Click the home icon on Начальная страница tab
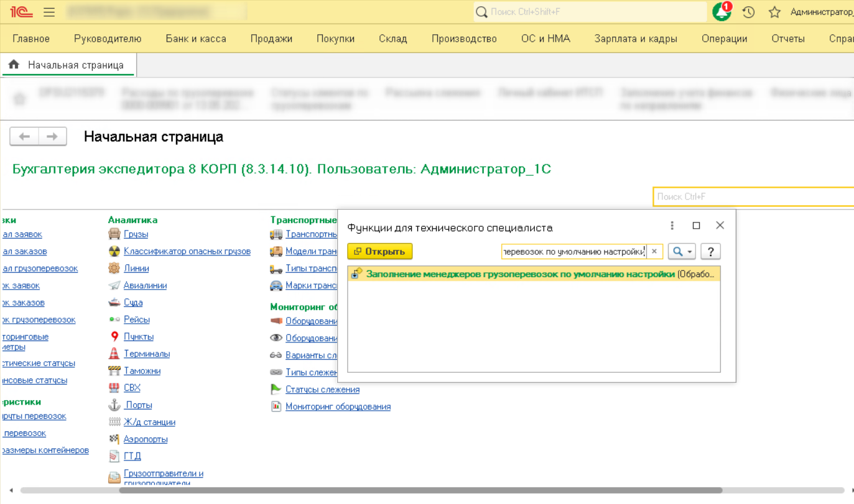 [x=14, y=65]
